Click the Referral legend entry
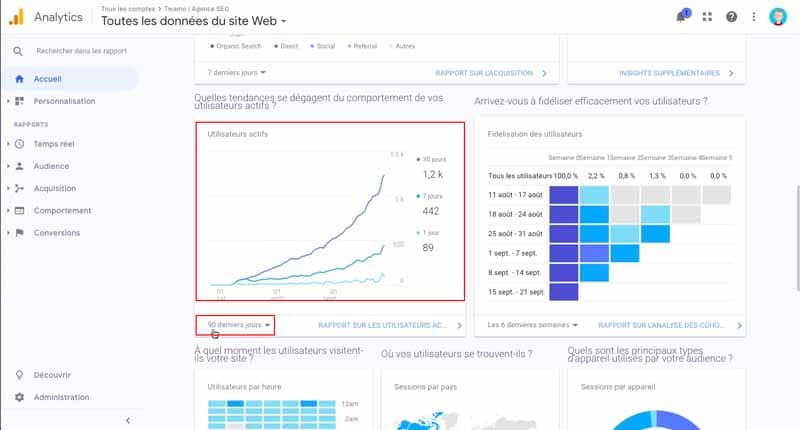800x430 pixels. point(362,46)
